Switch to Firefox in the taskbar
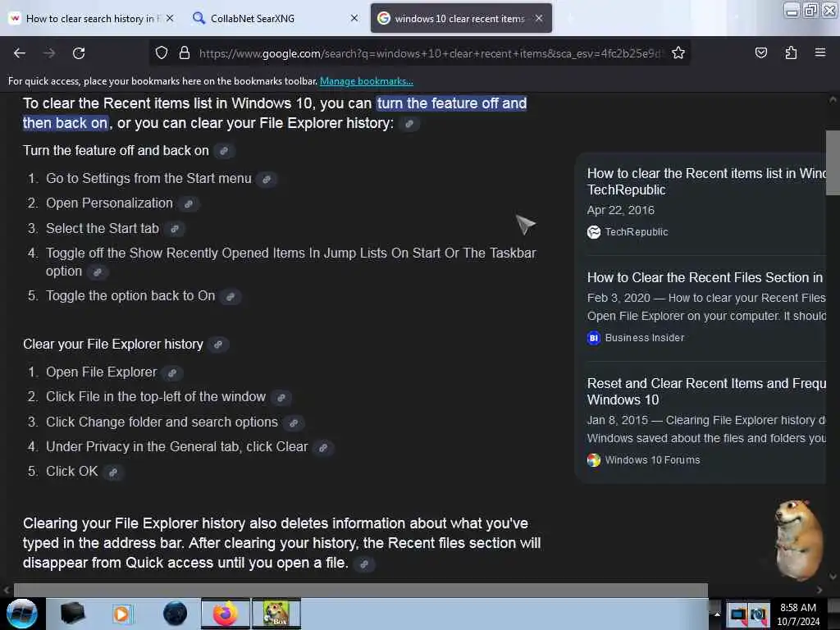This screenshot has width=840, height=630. pos(226,614)
